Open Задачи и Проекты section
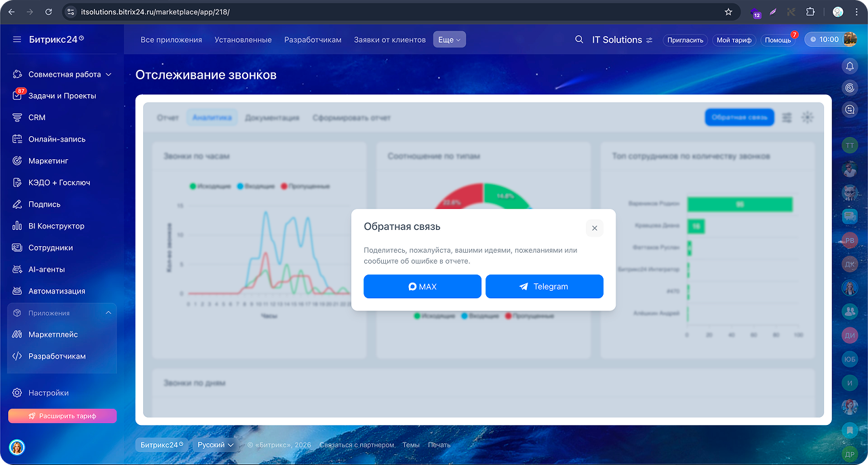Viewport: 868px width, 465px height. 62,96
